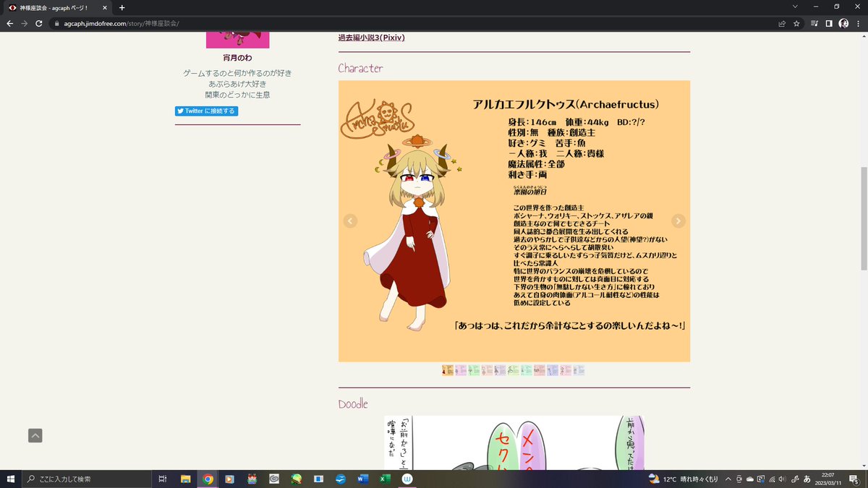Open the volume speaker tray icon
Image resolution: width=868 pixels, height=488 pixels.
pyautogui.click(x=780, y=479)
